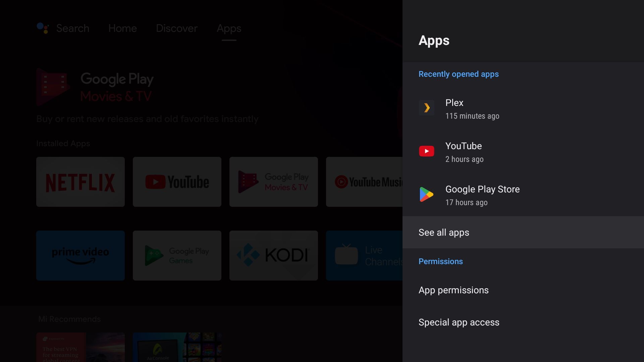Image resolution: width=644 pixels, height=362 pixels.
Task: Launch the Kodi app
Action: [273, 255]
